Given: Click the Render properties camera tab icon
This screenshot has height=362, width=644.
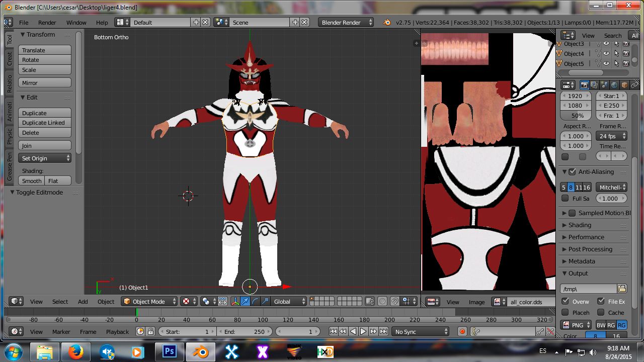Looking at the screenshot, I should pyautogui.click(x=585, y=85).
